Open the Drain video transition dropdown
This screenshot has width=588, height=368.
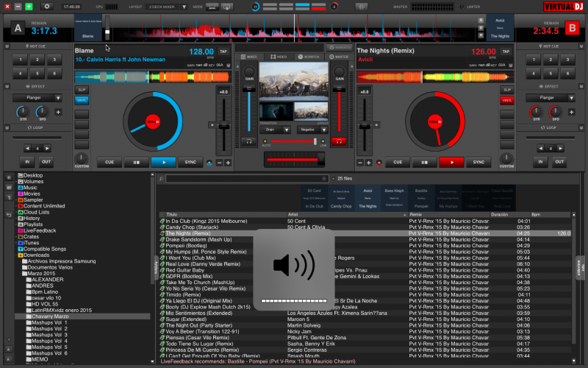tap(287, 130)
